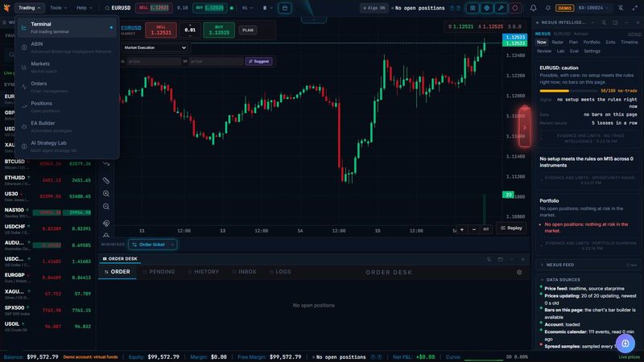Open the Radar tab in Nexus panel

(557, 43)
